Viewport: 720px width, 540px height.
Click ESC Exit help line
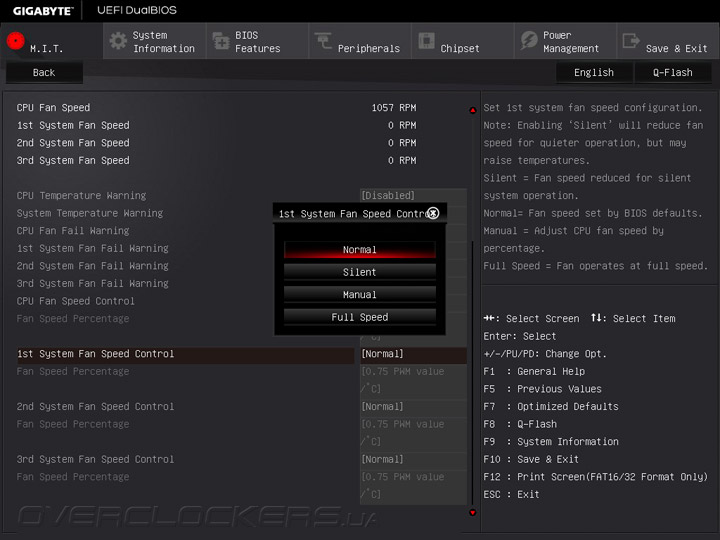pyautogui.click(x=512, y=495)
